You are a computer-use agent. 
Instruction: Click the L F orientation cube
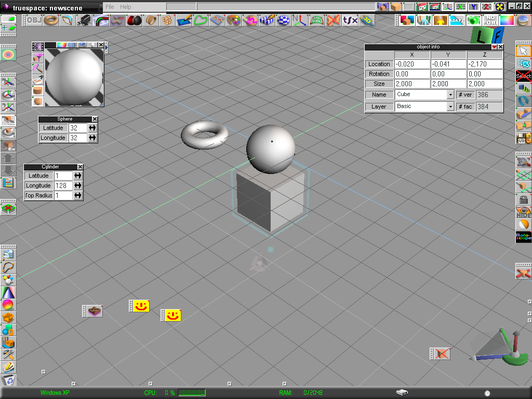[x=488, y=35]
